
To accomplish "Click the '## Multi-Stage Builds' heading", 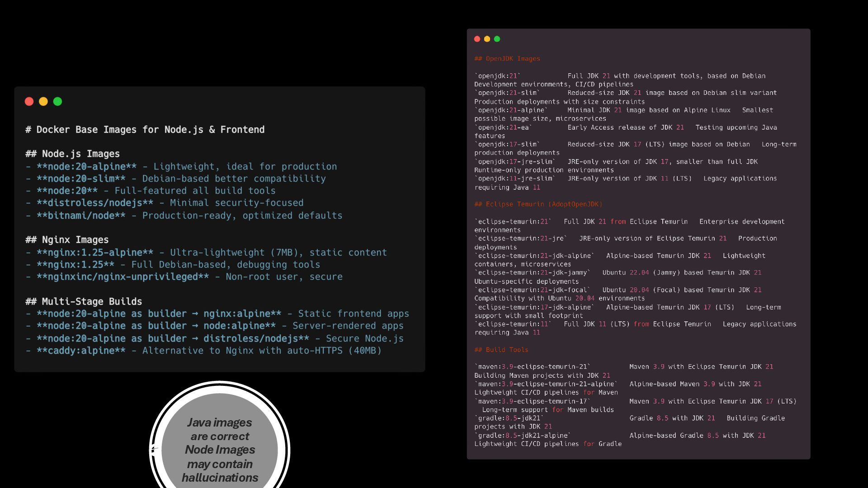I will tap(84, 301).
